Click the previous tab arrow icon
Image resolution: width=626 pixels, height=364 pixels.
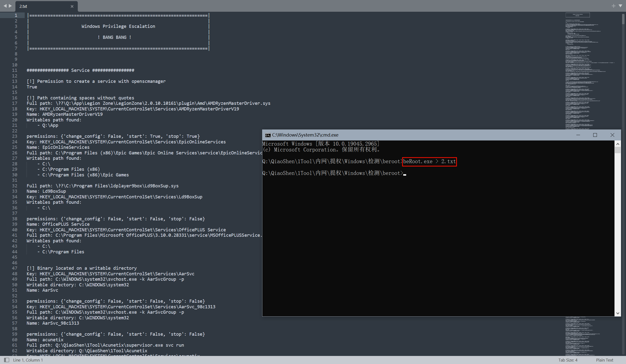click(x=5, y=6)
